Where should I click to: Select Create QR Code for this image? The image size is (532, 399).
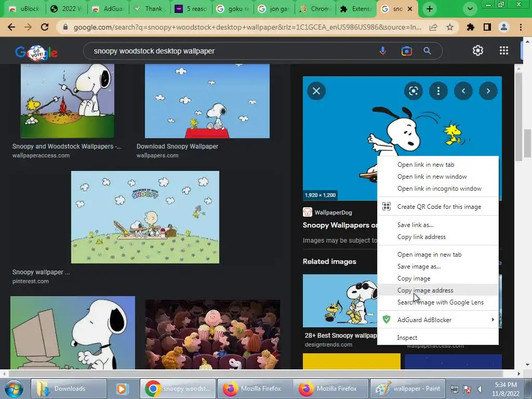coord(438,207)
